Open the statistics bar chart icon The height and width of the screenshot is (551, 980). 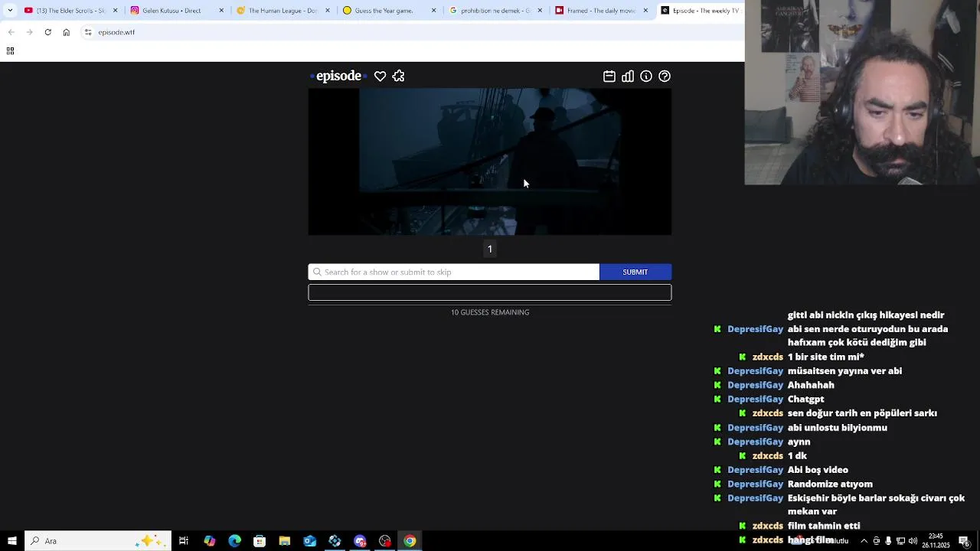click(x=628, y=77)
